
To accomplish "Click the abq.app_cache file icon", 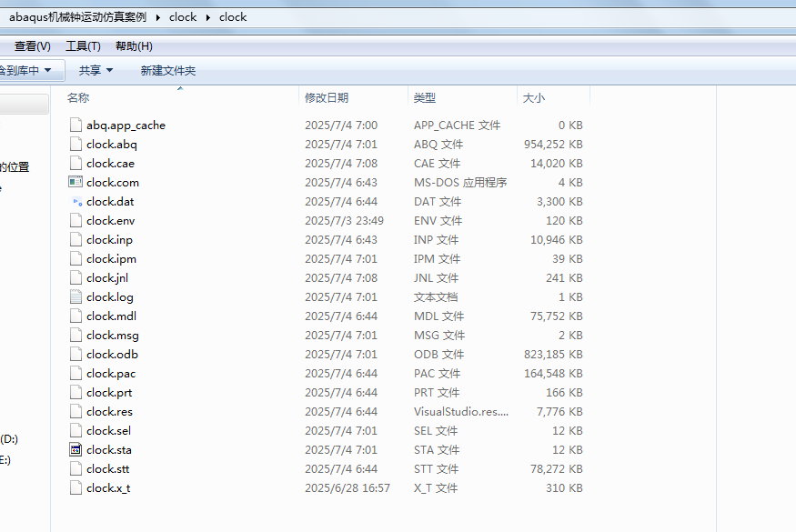I will pos(76,125).
